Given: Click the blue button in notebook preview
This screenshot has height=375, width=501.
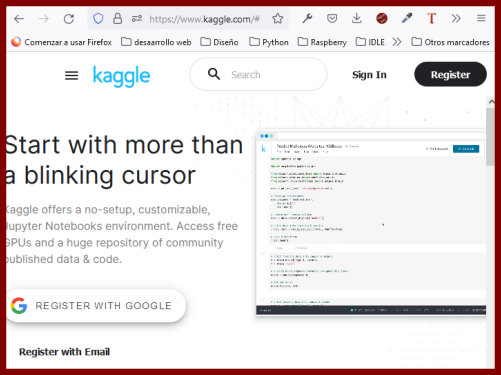Looking at the screenshot, I should pyautogui.click(x=466, y=149).
